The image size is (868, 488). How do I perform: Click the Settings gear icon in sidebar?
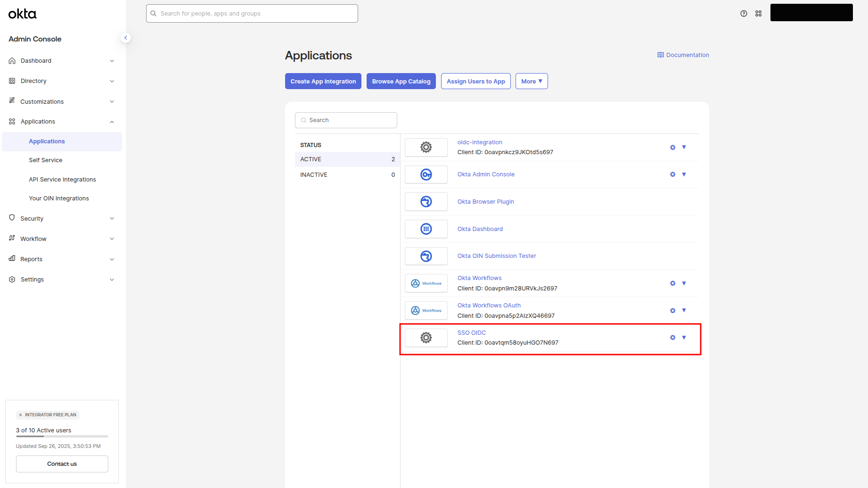tap(12, 280)
